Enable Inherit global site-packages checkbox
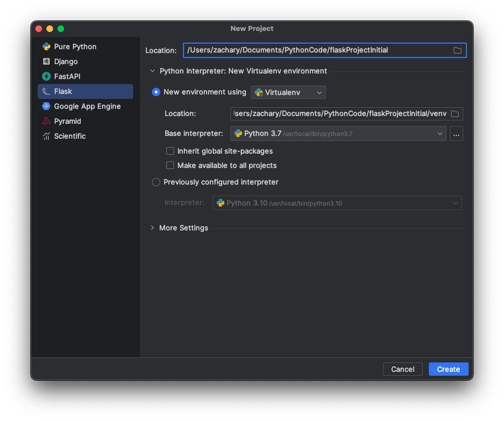 click(x=170, y=151)
